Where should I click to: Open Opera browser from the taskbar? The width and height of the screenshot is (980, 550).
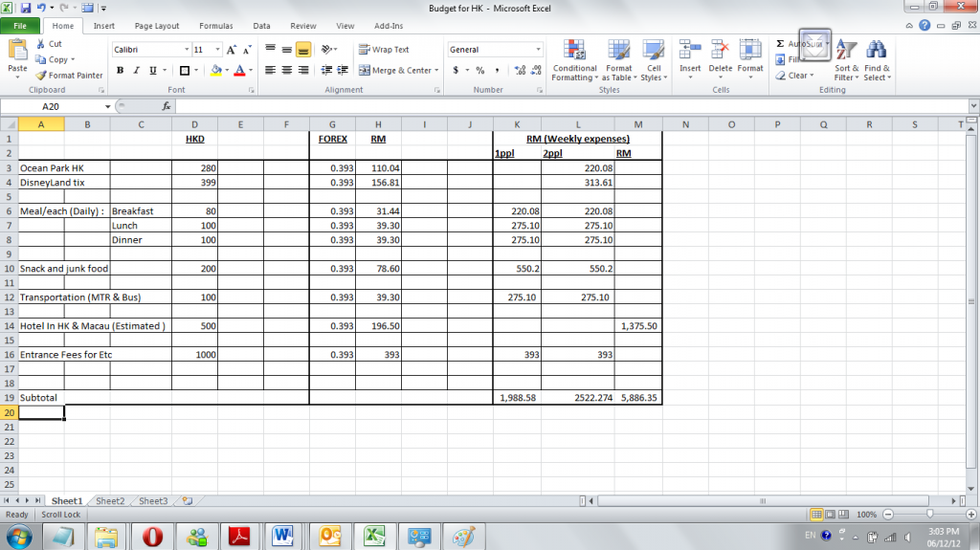(x=155, y=535)
